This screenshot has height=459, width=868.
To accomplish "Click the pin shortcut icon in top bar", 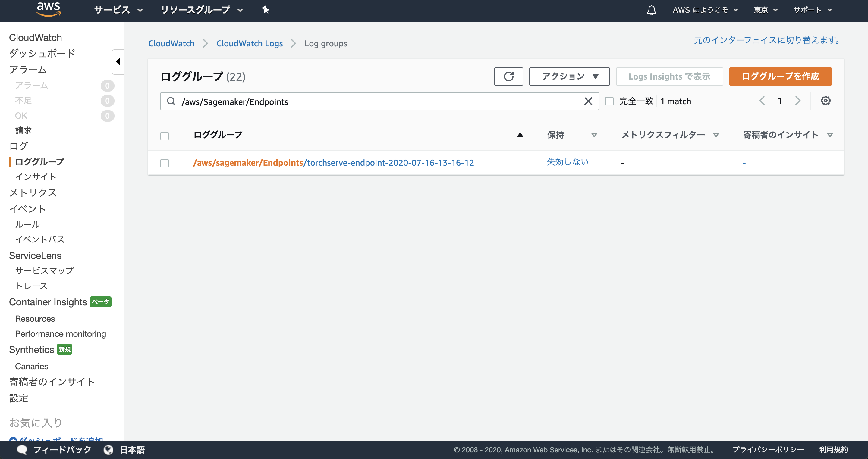I will pyautogui.click(x=266, y=10).
